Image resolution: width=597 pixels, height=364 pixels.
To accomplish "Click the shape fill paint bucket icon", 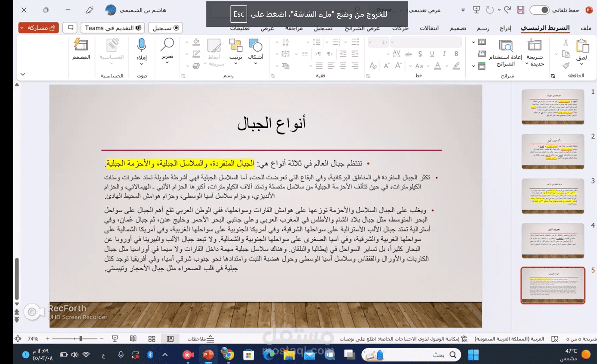I will [196, 42].
